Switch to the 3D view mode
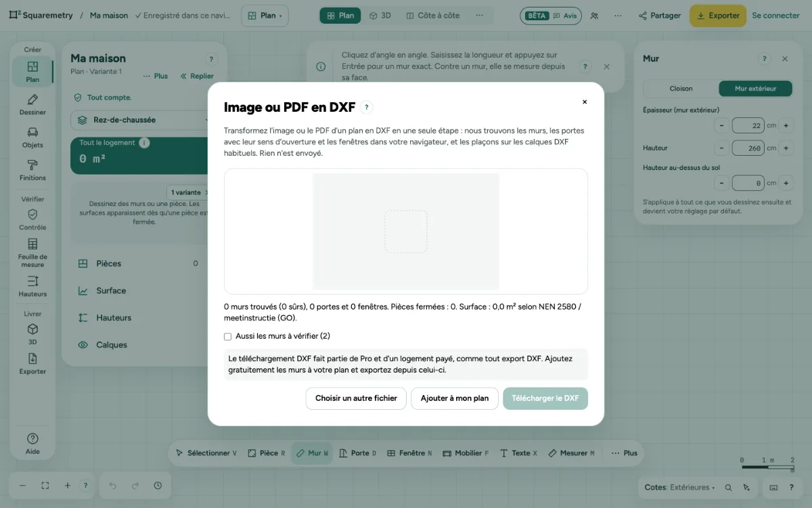 pos(380,16)
